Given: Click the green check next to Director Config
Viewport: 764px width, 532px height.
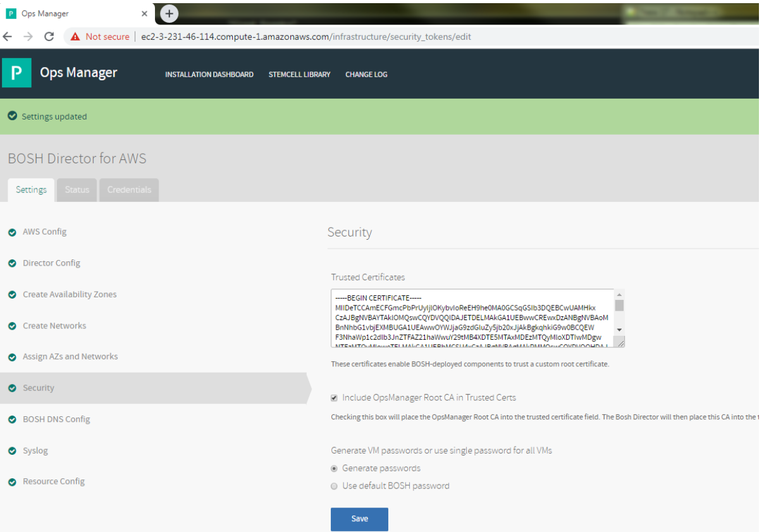Looking at the screenshot, I should click(12, 263).
